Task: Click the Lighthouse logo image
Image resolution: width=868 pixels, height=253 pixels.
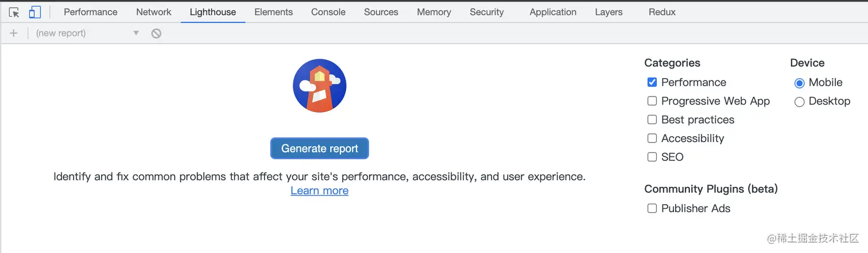Action: (319, 86)
